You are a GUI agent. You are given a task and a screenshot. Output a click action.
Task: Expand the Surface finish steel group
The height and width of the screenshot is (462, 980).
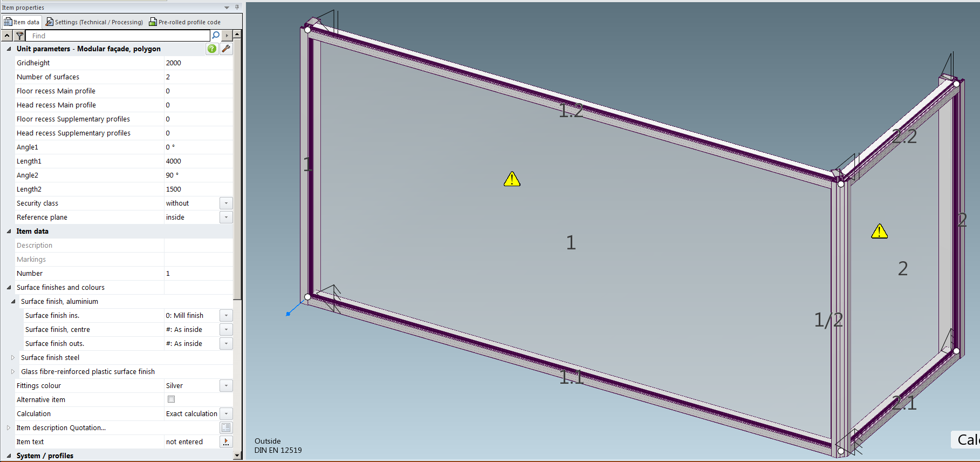pos(13,357)
